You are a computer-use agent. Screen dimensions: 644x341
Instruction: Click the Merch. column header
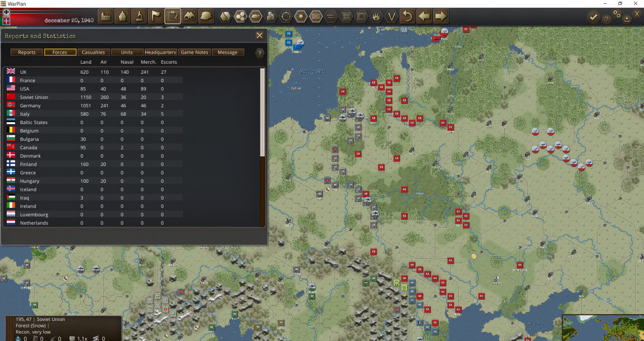[149, 62]
